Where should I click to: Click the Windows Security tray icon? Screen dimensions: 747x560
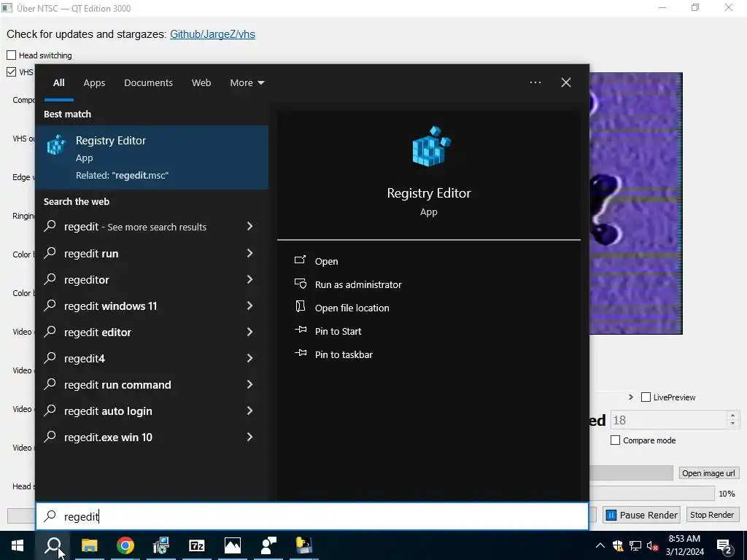click(618, 545)
